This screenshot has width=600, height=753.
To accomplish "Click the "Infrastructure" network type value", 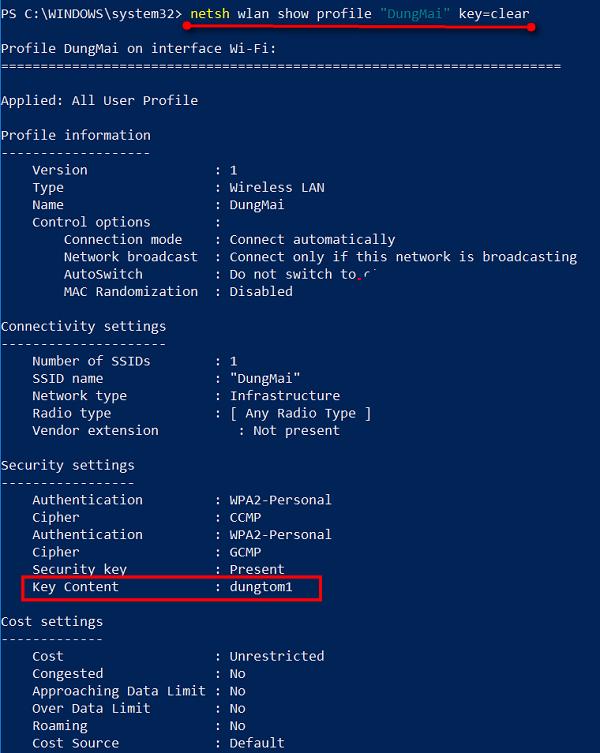I will point(285,396).
